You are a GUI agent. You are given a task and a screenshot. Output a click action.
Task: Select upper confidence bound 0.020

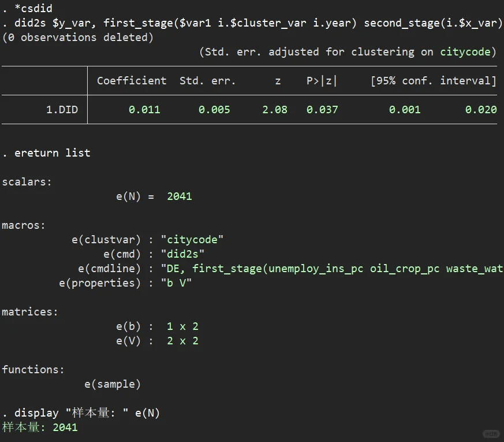[481, 110]
